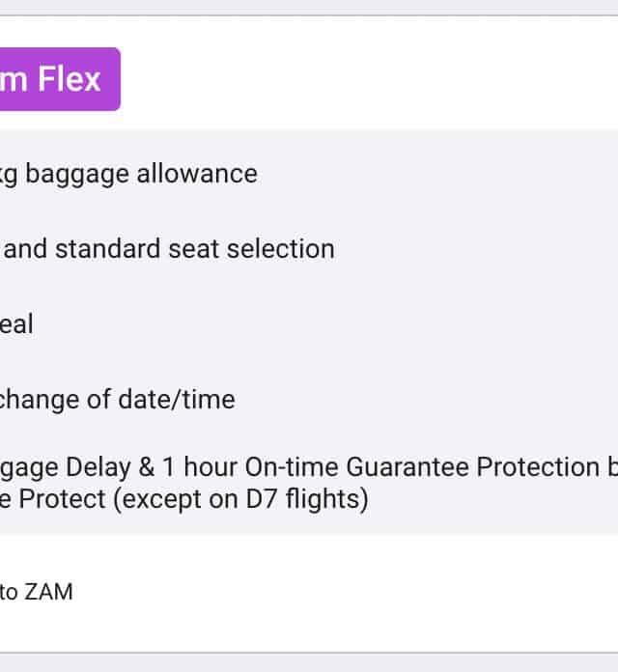Select the baggage allowance benefit line
The width and height of the screenshot is (618, 672).
click(129, 174)
